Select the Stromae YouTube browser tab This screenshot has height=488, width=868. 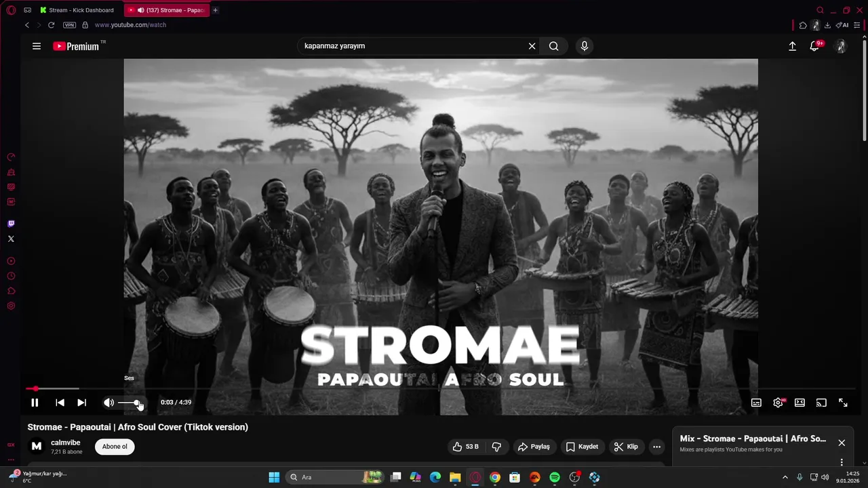pos(167,10)
